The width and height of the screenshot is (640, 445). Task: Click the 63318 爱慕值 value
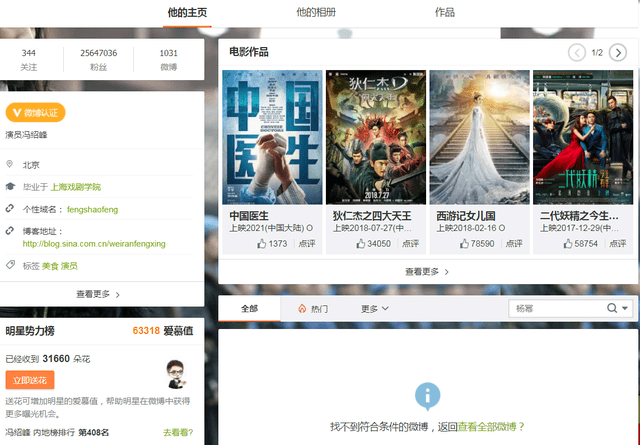click(x=163, y=331)
